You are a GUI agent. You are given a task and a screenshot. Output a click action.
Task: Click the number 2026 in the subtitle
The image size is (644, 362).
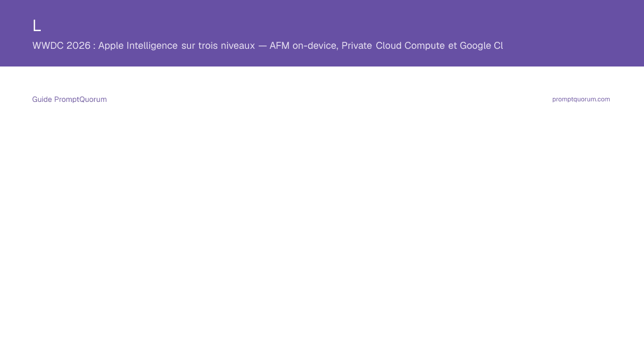click(78, 46)
